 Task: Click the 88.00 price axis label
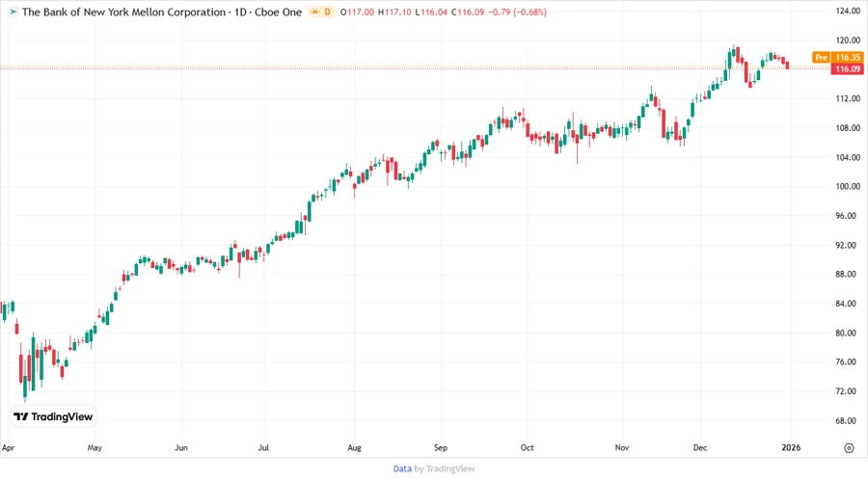(848, 275)
